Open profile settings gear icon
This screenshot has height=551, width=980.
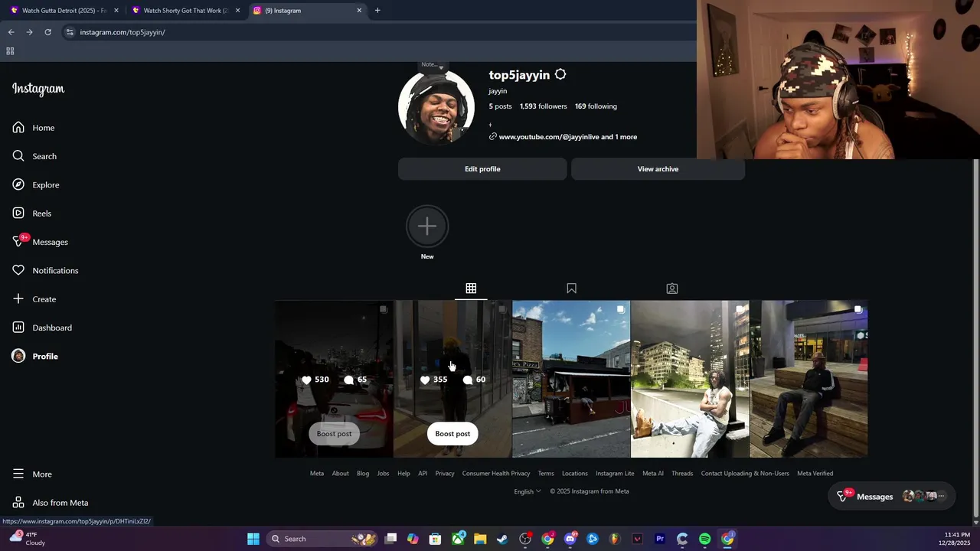560,74
